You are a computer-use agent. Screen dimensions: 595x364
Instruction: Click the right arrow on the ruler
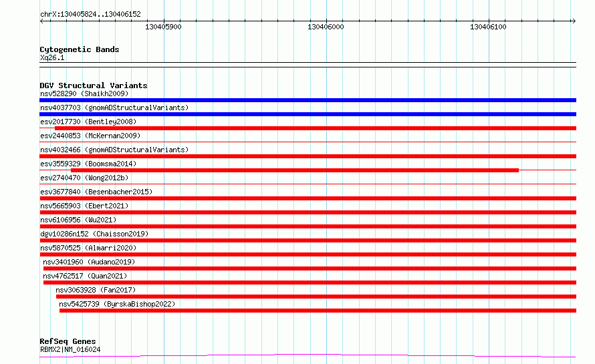[574, 21]
